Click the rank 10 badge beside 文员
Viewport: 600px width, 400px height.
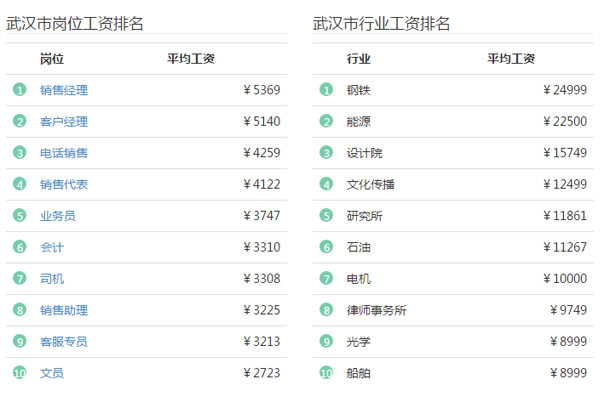point(20,372)
